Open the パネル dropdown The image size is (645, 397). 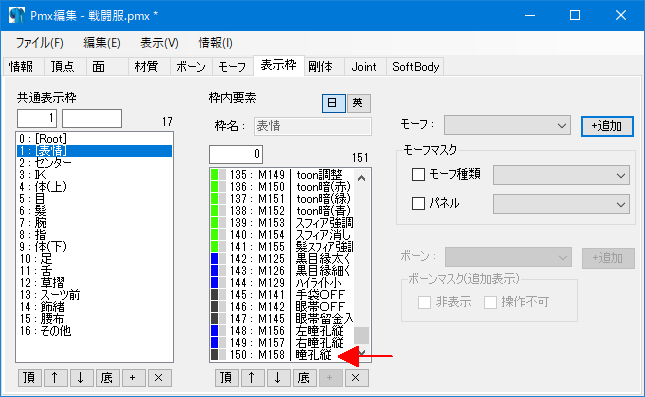(561, 204)
